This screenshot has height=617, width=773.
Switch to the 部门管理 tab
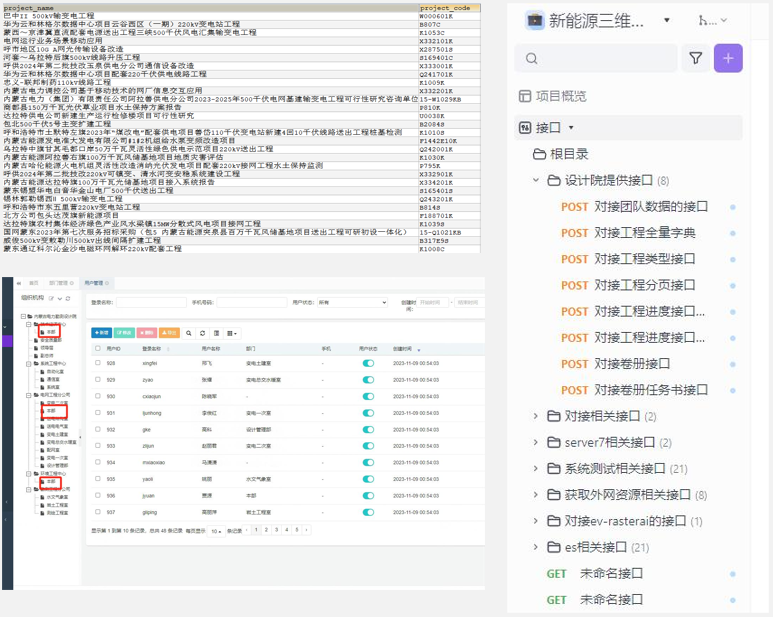coord(60,283)
